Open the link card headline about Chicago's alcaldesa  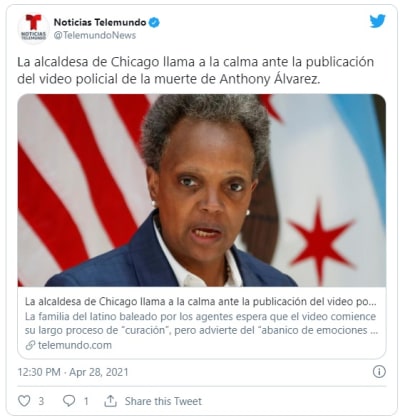tap(201, 302)
